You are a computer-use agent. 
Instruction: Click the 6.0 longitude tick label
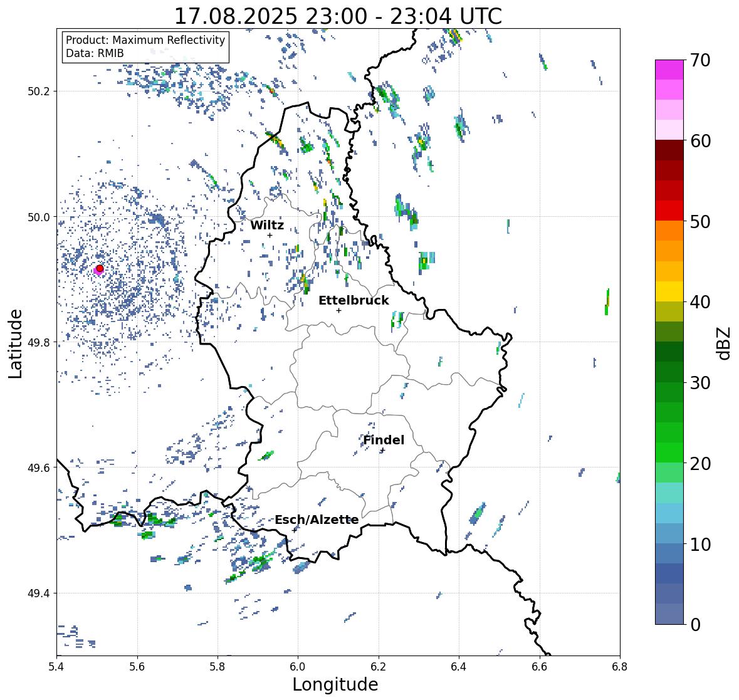point(298,666)
